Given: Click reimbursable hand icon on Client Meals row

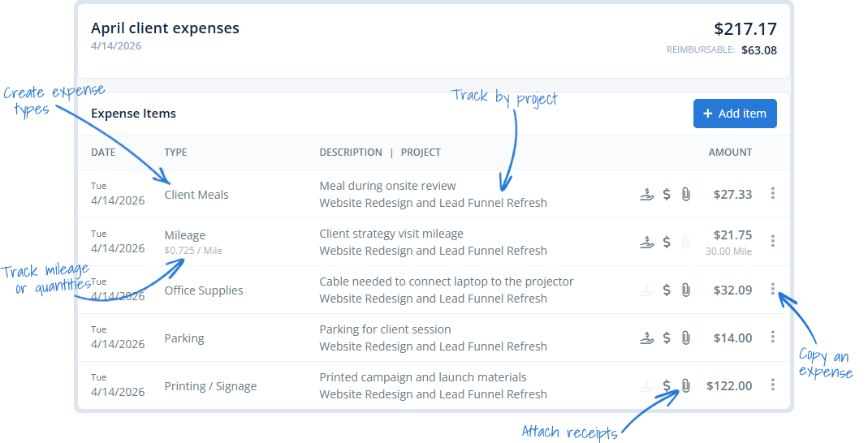Looking at the screenshot, I should [x=646, y=194].
